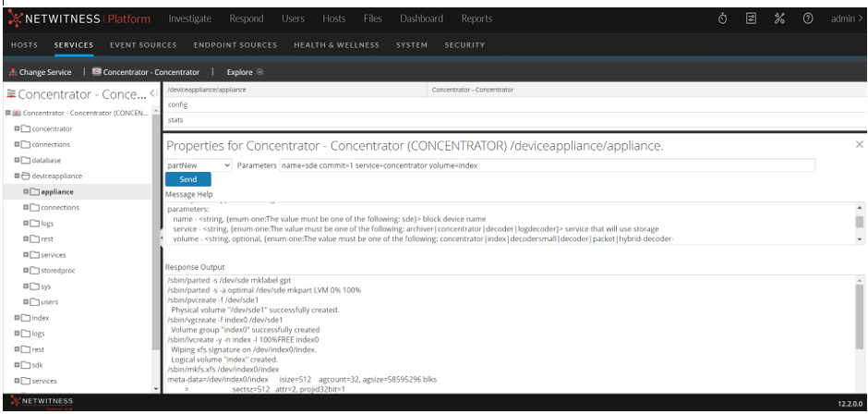Open the Reports menu
The image size is (868, 414).
(476, 18)
